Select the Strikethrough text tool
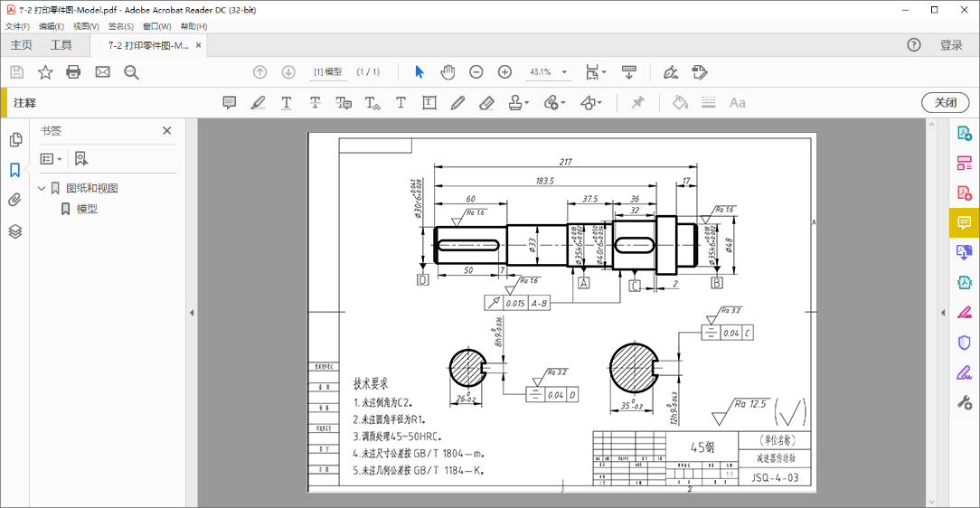This screenshot has width=980, height=508. [315, 103]
